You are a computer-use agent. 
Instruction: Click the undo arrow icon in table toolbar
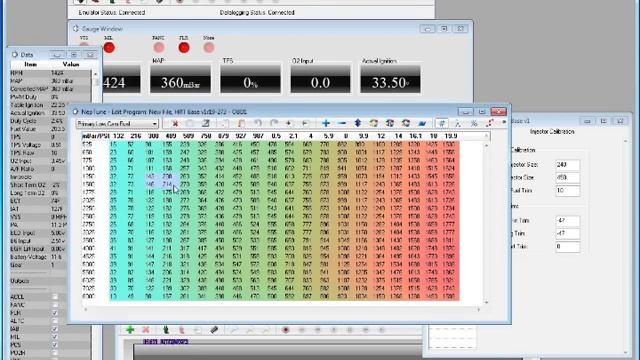[x=258, y=123]
